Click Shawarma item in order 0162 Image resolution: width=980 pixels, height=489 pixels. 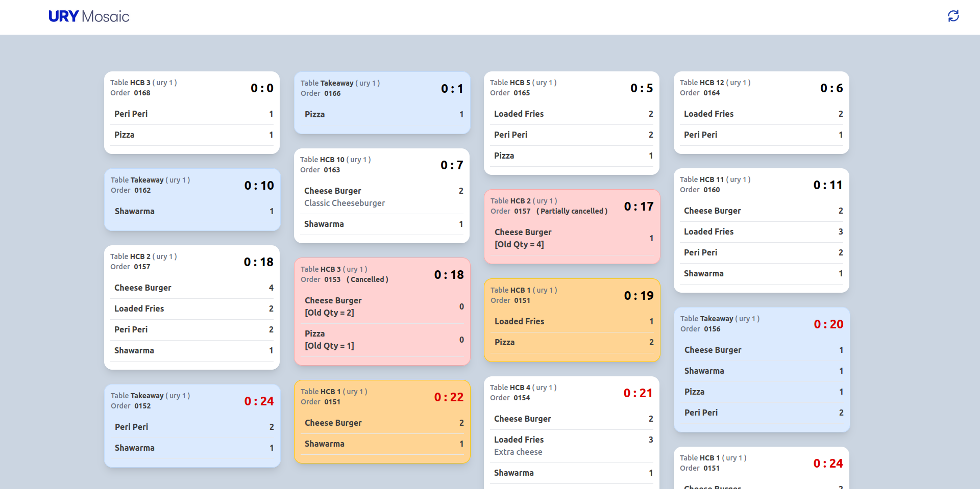click(x=192, y=211)
